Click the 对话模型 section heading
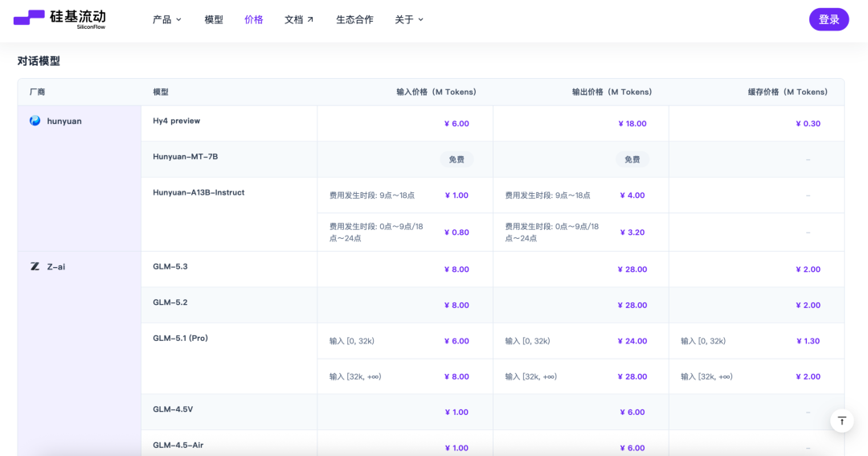The image size is (868, 456). coord(39,61)
